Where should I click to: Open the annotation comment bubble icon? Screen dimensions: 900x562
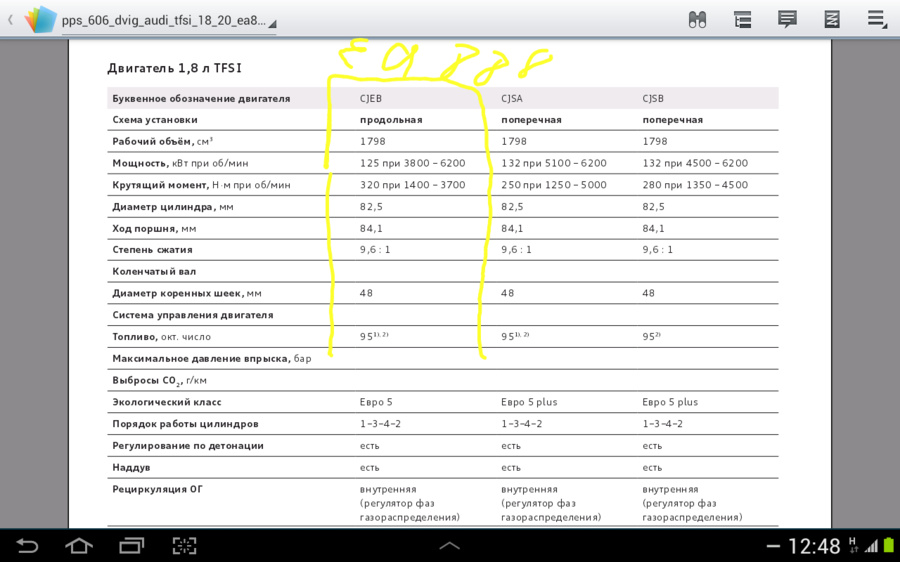click(787, 20)
